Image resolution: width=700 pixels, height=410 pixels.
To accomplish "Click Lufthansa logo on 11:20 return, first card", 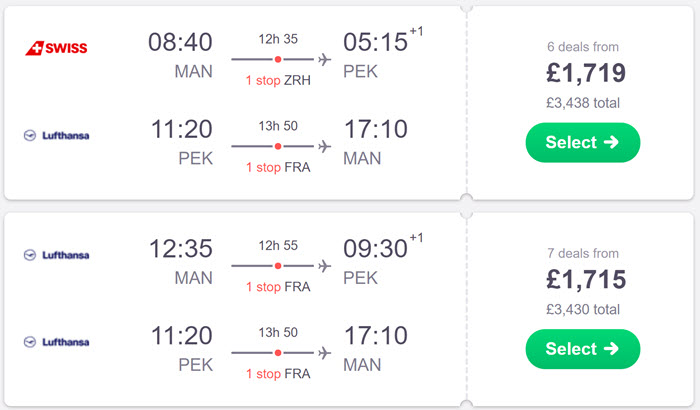I will pos(56,135).
